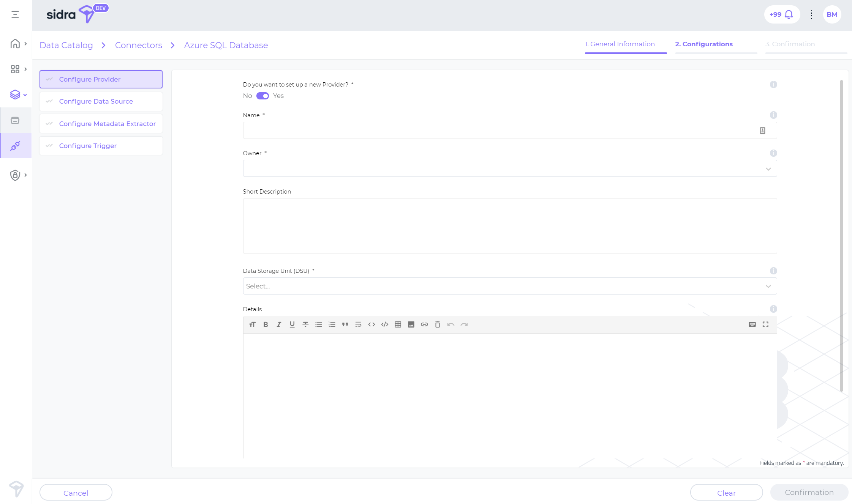Click the Bold icon in Details toolbar
852x504 pixels.
266,324
